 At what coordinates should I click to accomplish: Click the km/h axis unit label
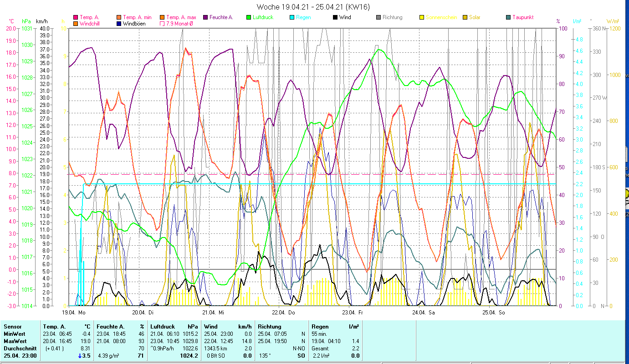click(x=41, y=21)
